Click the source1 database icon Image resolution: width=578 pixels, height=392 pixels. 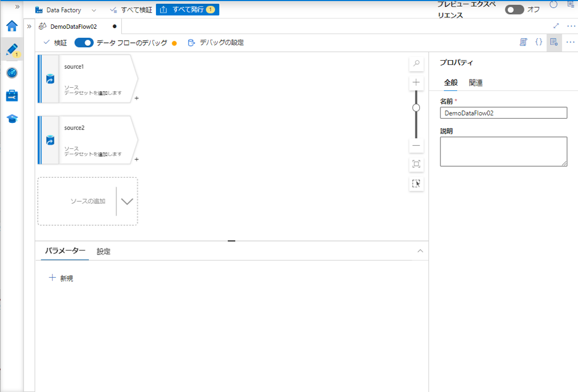click(50, 79)
